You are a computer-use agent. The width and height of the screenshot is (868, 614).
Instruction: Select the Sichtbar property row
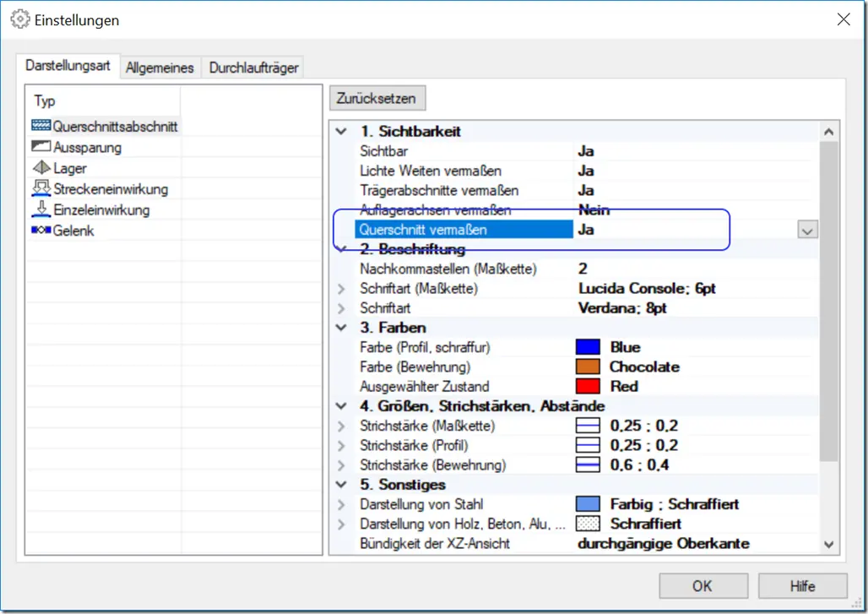coord(586,151)
